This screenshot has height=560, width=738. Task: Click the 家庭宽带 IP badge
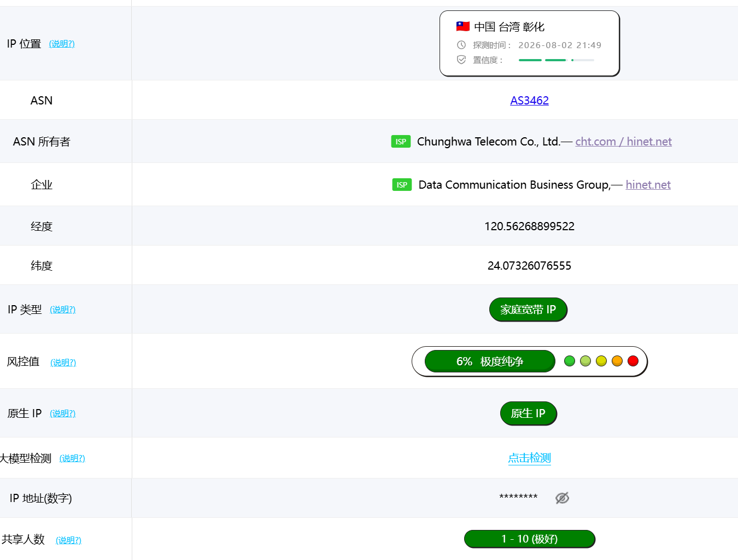click(x=528, y=310)
